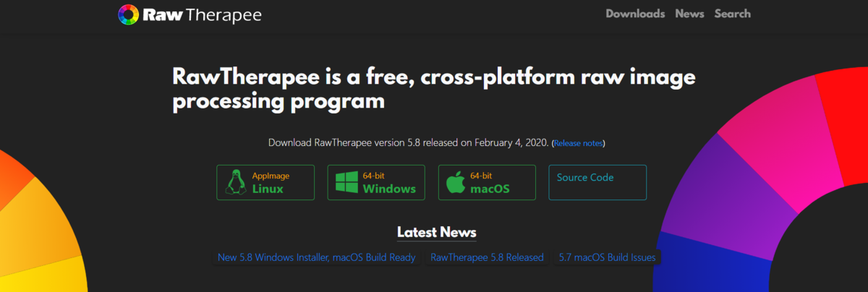This screenshot has height=292, width=868.
Task: Open the Downloads menu item
Action: (x=635, y=14)
